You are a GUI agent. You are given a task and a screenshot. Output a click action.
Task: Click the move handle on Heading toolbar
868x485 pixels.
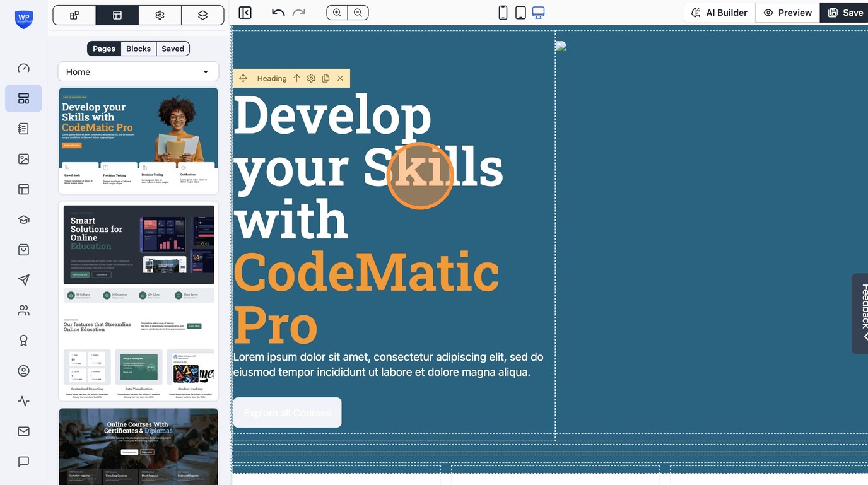pyautogui.click(x=243, y=78)
